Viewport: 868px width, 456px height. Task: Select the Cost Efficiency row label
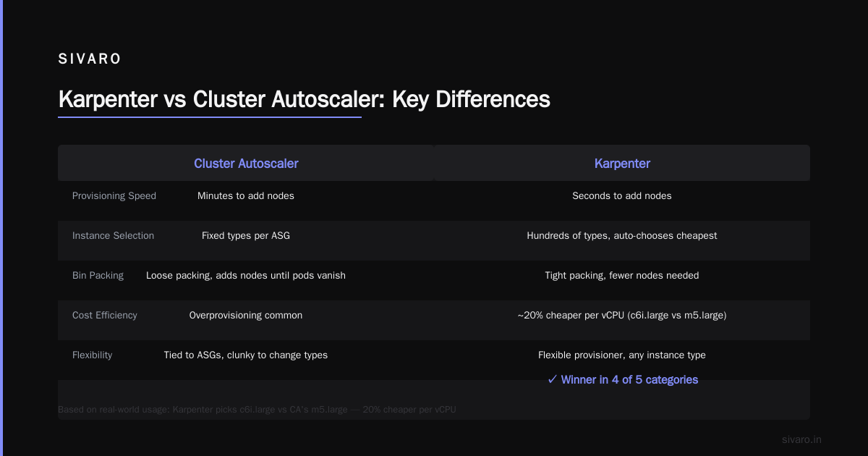click(105, 316)
